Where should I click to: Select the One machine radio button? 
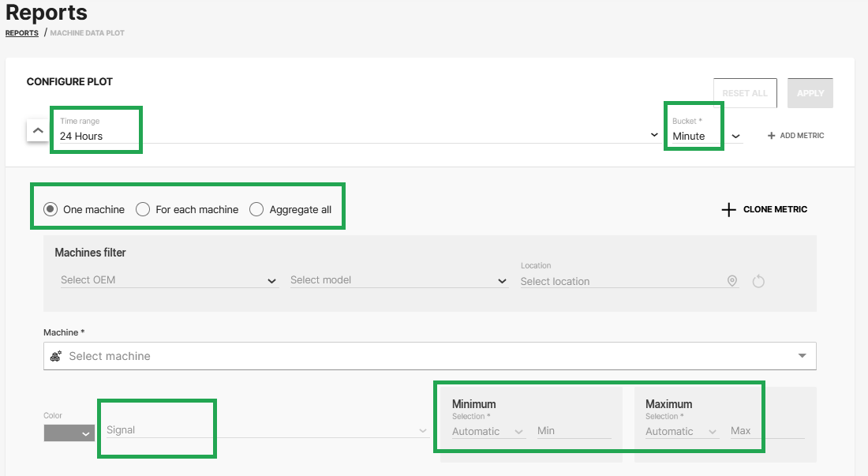[51, 209]
